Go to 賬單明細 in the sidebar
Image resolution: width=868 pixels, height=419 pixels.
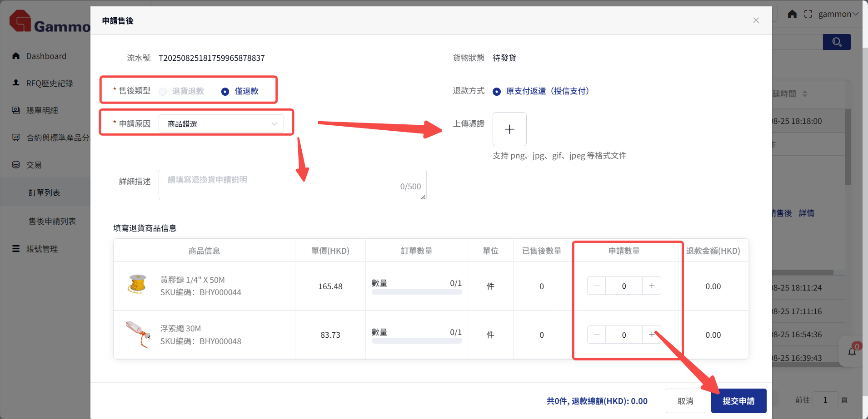(42, 111)
